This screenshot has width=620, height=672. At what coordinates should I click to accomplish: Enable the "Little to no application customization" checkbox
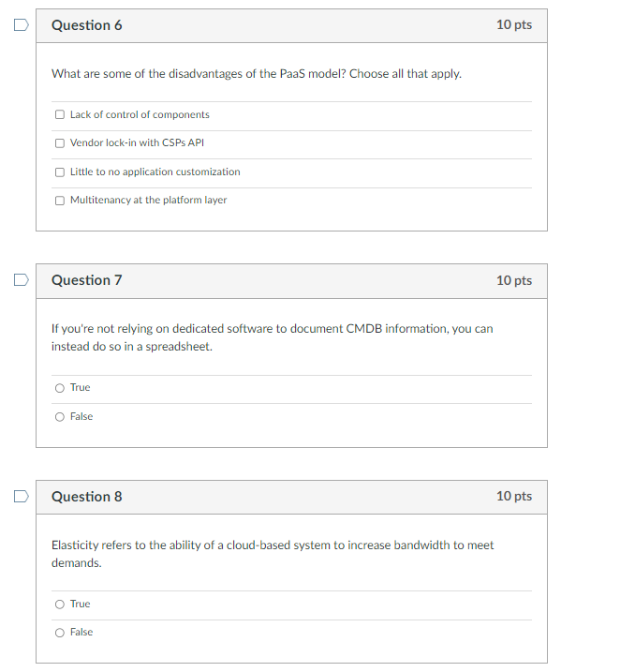[60, 172]
